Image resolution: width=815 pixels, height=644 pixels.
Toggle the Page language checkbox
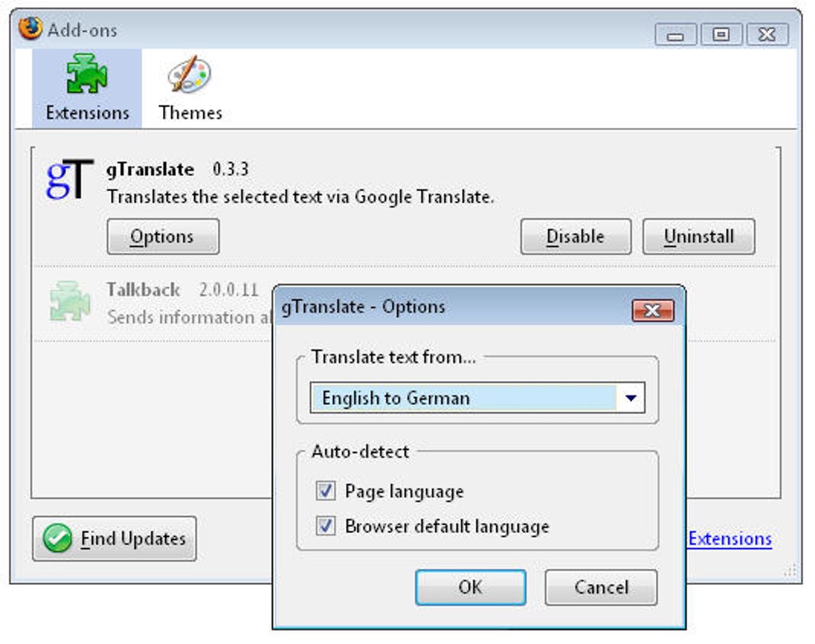[x=325, y=491]
